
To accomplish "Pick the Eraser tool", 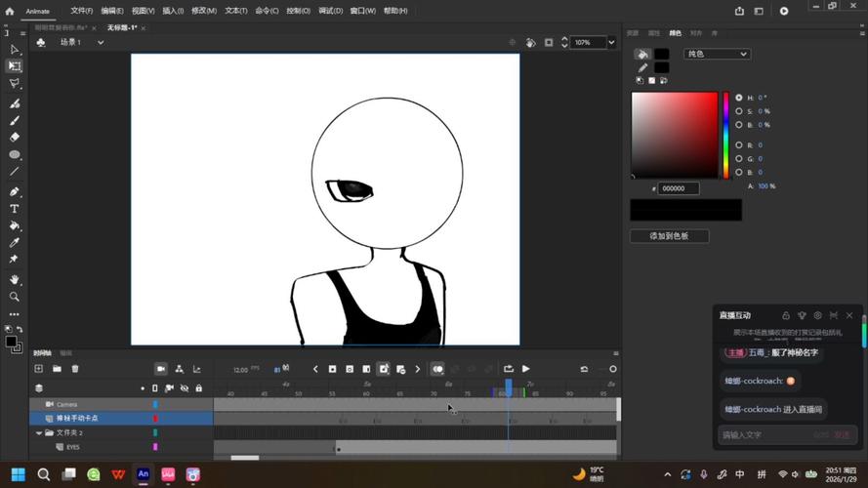I will [x=15, y=138].
